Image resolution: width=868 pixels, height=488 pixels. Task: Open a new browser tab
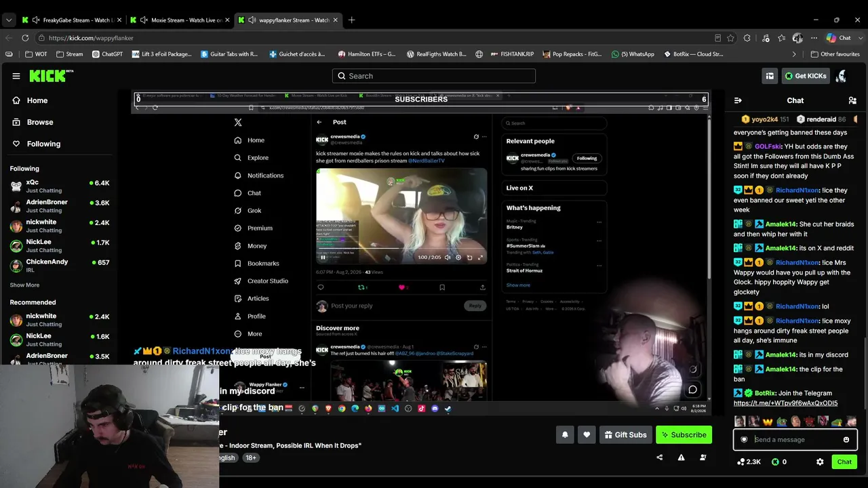[351, 20]
